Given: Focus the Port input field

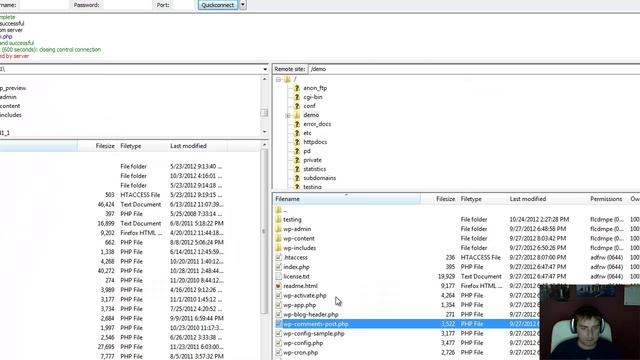Looking at the screenshot, I should 184,5.
